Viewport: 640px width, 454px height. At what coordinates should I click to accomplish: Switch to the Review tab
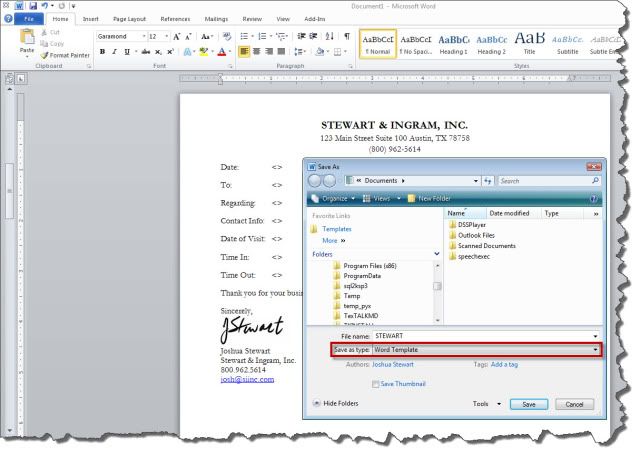click(252, 19)
